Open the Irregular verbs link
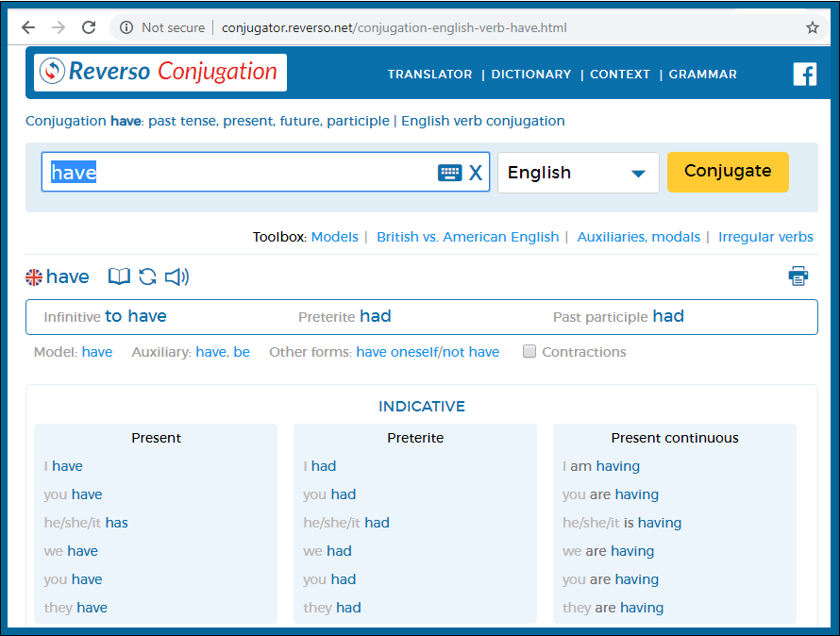The height and width of the screenshot is (636, 840). coord(765,237)
